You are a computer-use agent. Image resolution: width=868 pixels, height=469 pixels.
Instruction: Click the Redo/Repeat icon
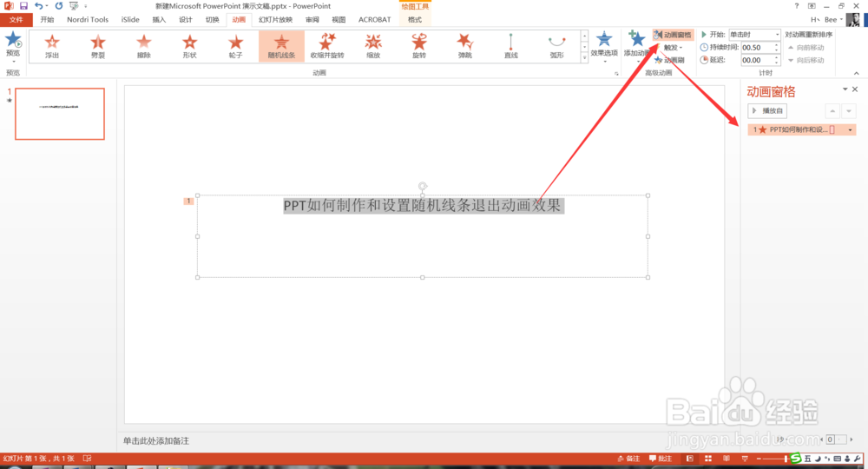click(x=59, y=5)
